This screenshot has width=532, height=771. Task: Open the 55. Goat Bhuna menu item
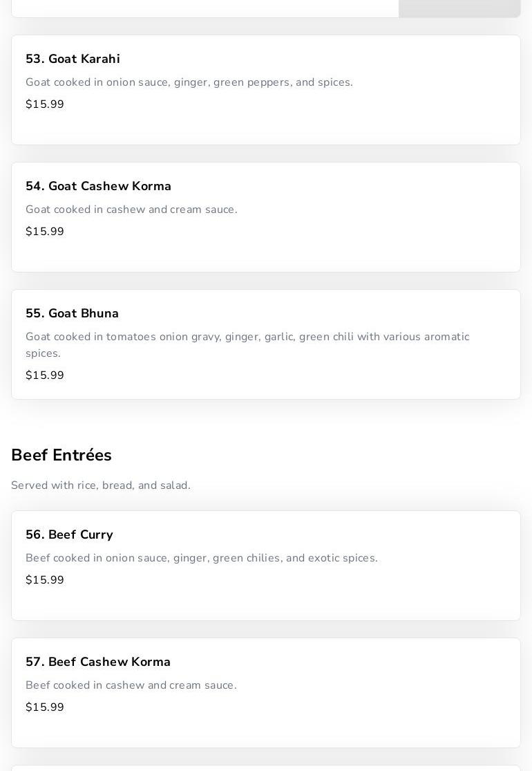tap(72, 314)
